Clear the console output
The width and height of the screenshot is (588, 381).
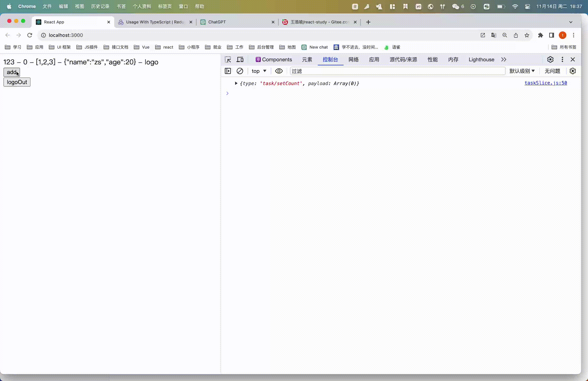tap(240, 71)
